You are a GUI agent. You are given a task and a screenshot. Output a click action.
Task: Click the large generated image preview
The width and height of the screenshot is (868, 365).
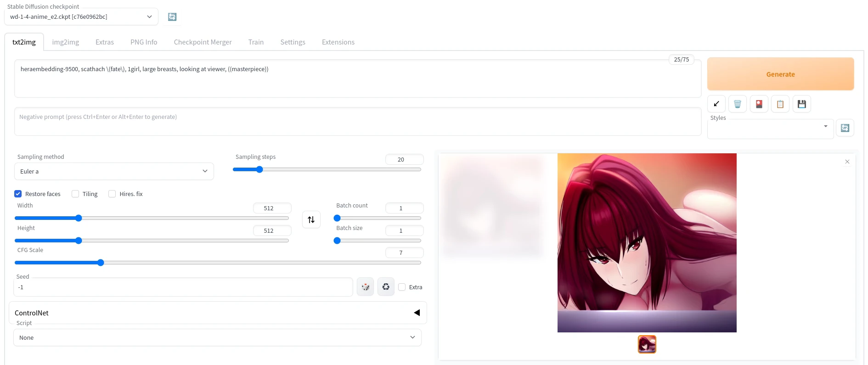point(647,243)
